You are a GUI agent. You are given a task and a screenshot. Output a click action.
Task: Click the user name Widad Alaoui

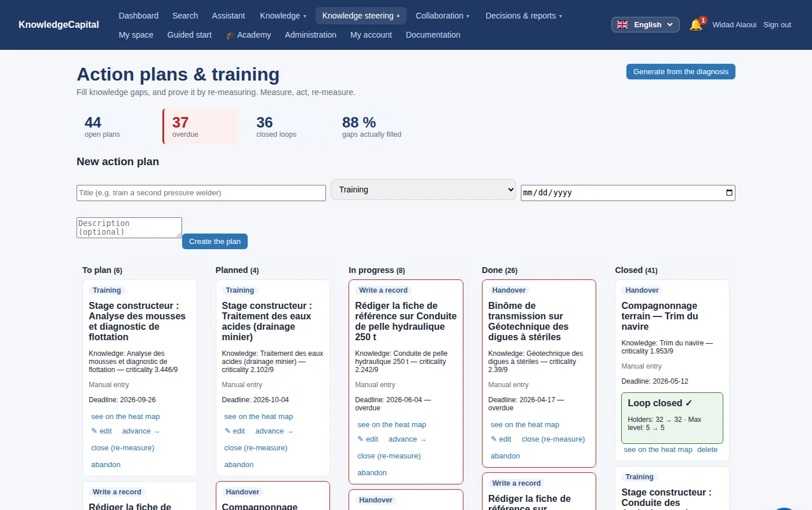734,24
